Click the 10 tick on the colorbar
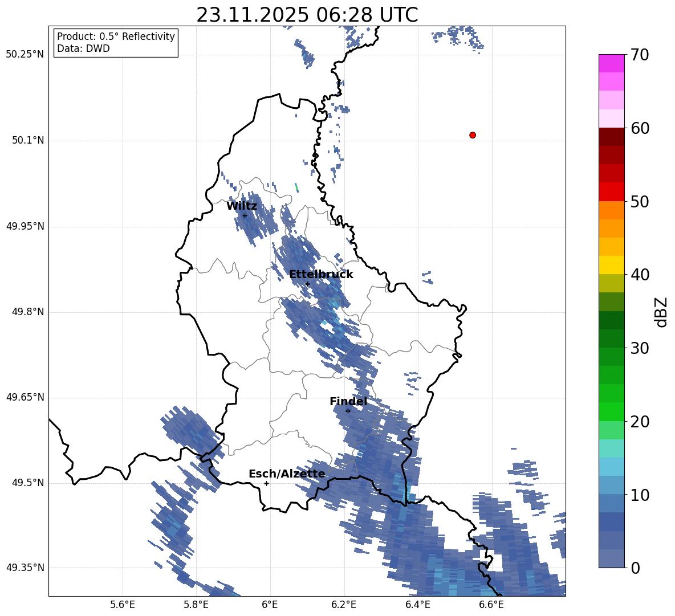Image resolution: width=675 pixels, height=616 pixels. (x=640, y=495)
